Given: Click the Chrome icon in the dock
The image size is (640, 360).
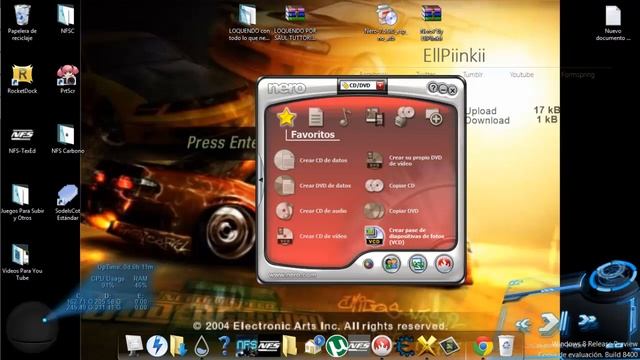Looking at the screenshot, I should click(483, 346).
